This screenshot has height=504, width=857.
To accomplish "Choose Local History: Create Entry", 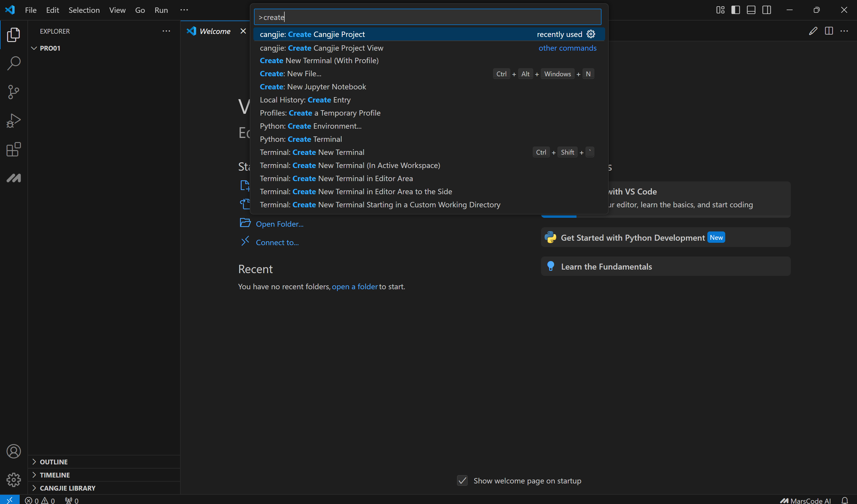I will [x=429, y=100].
